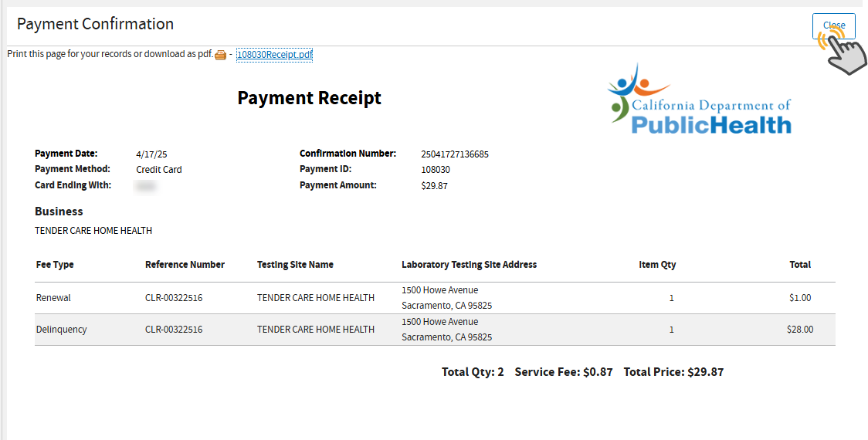
Task: Click the confirmation number 25041727136685
Action: click(x=455, y=154)
